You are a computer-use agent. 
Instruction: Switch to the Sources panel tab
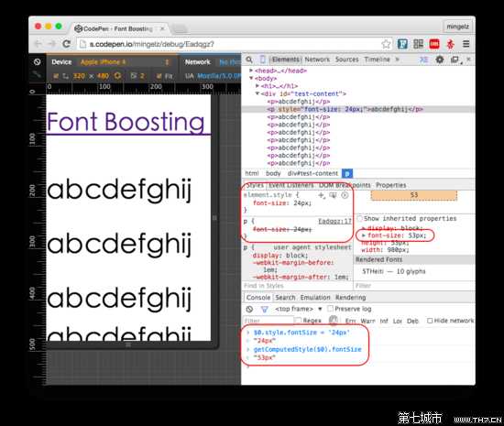point(346,60)
